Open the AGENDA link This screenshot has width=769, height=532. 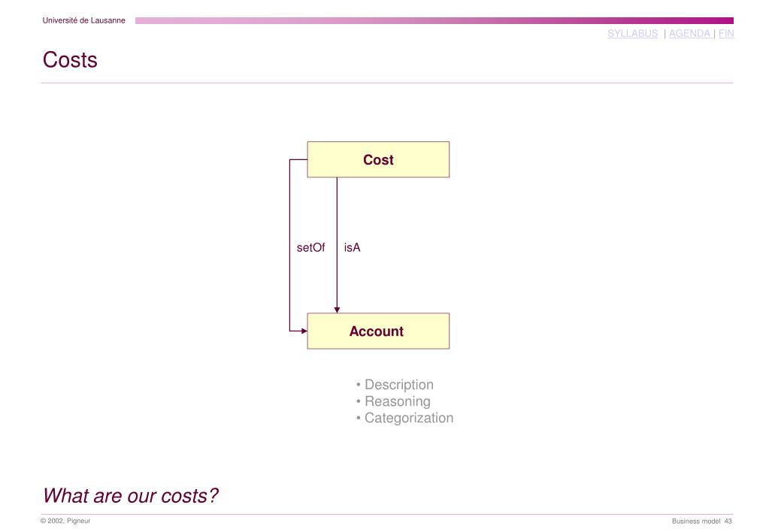[x=689, y=33]
